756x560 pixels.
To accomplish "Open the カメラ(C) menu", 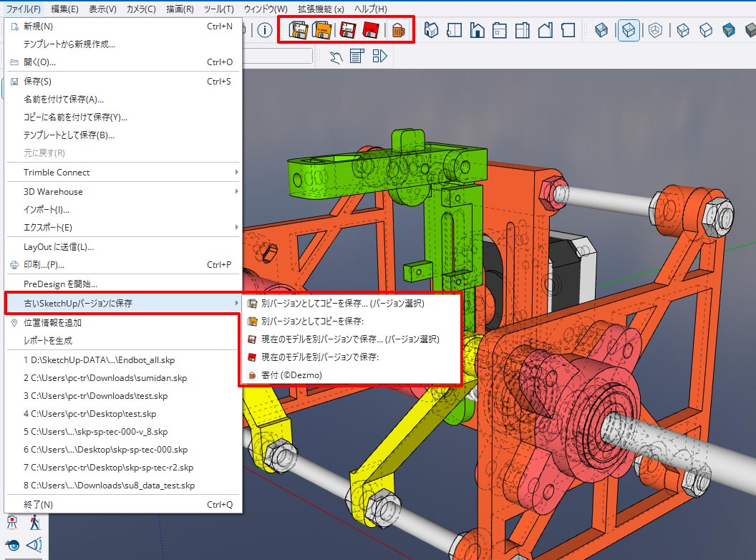I will 140,9.
